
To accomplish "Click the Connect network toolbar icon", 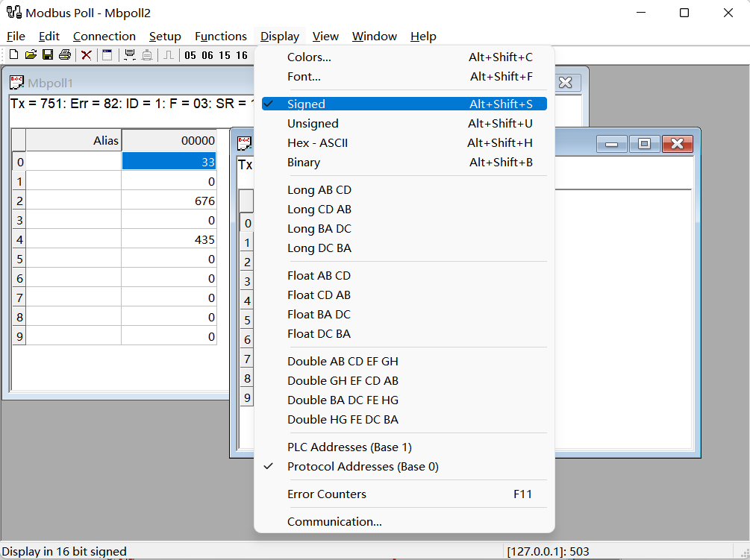I will [130, 55].
